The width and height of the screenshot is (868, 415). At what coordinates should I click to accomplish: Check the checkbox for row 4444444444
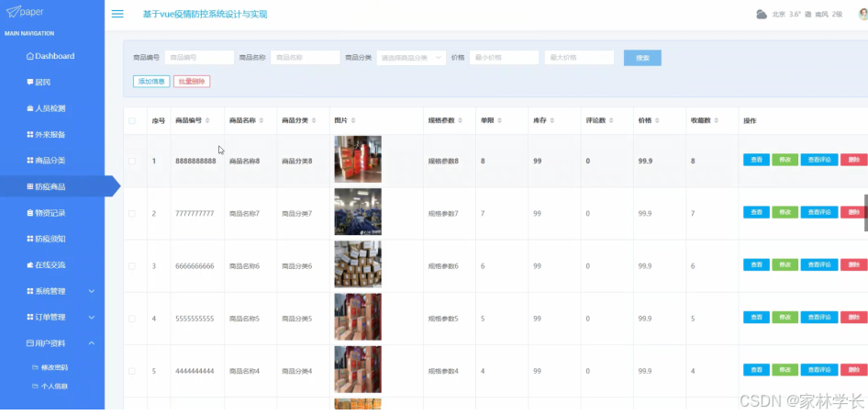tap(132, 371)
